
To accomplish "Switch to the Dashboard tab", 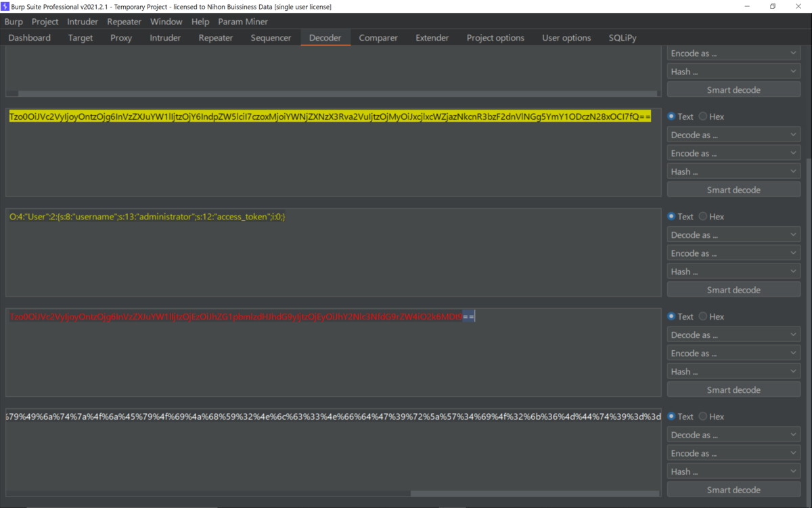I will click(30, 38).
